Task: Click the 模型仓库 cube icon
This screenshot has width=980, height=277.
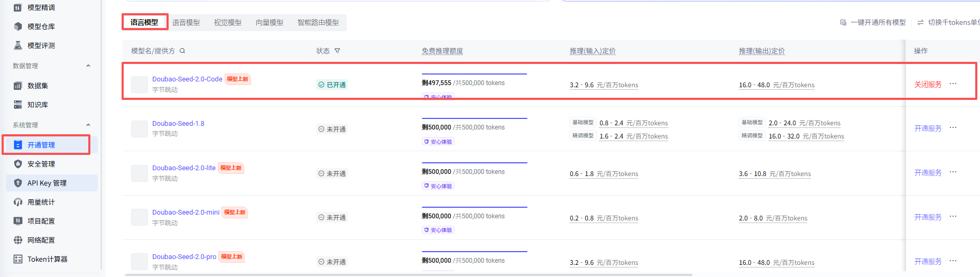Action: [x=18, y=26]
